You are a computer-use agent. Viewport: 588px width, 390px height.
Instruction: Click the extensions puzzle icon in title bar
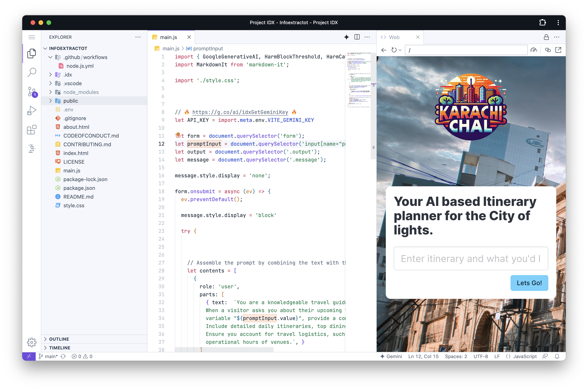tap(542, 22)
